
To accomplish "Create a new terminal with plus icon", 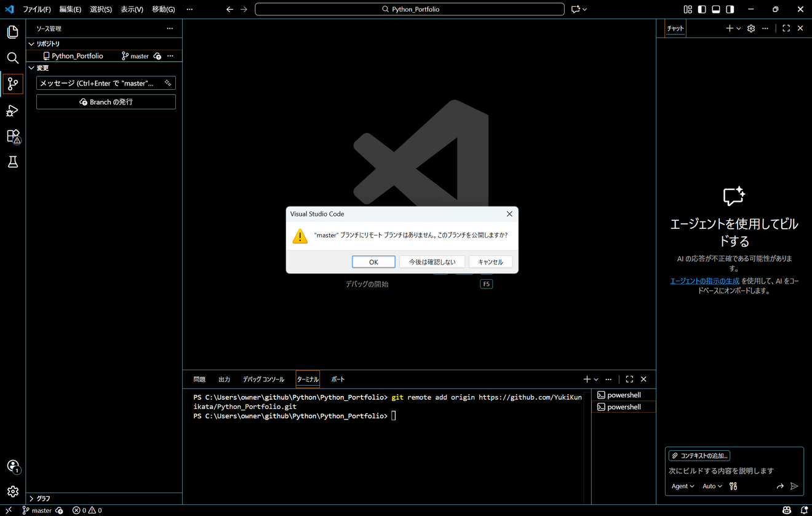I will (587, 379).
